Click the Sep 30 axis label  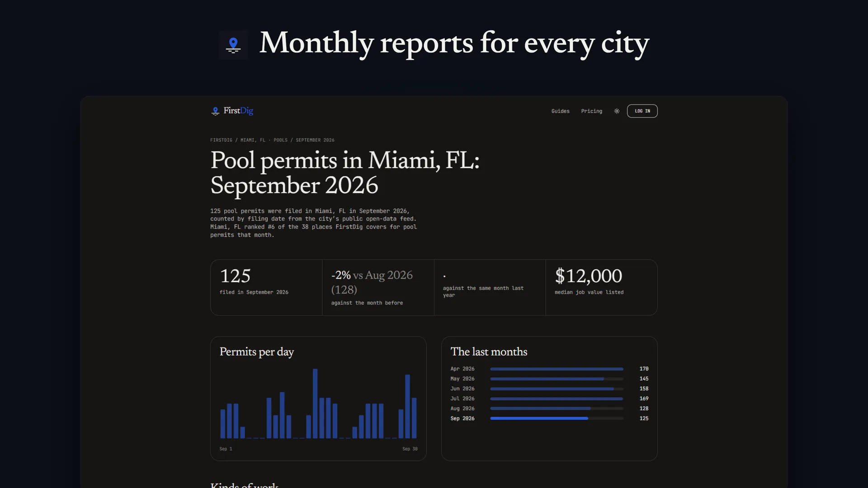pyautogui.click(x=410, y=449)
